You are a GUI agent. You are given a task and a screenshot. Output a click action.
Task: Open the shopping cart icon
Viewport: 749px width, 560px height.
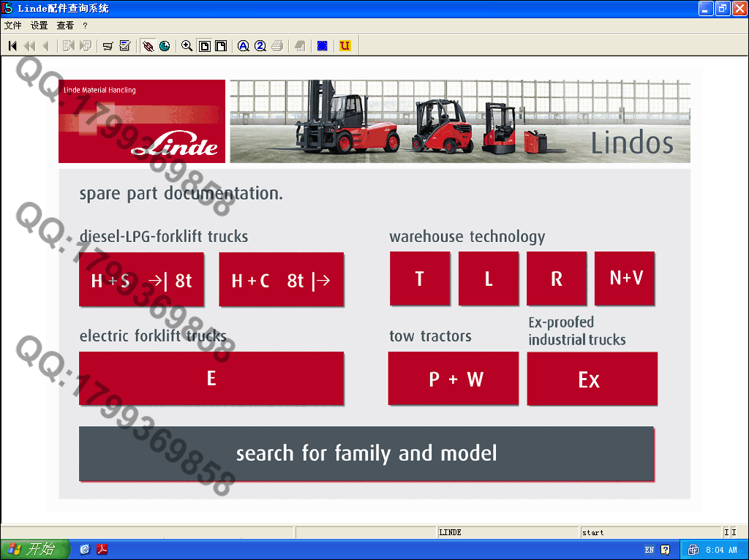coord(108,46)
